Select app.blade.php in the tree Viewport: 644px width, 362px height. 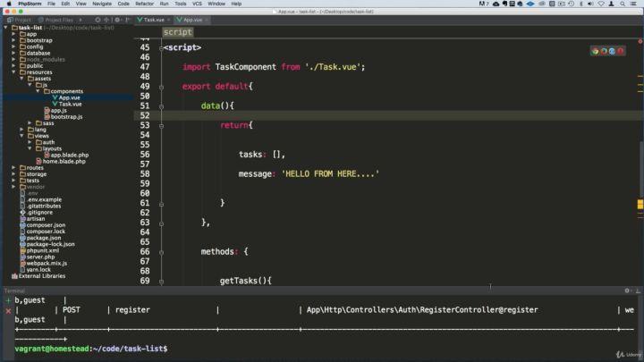(70, 155)
